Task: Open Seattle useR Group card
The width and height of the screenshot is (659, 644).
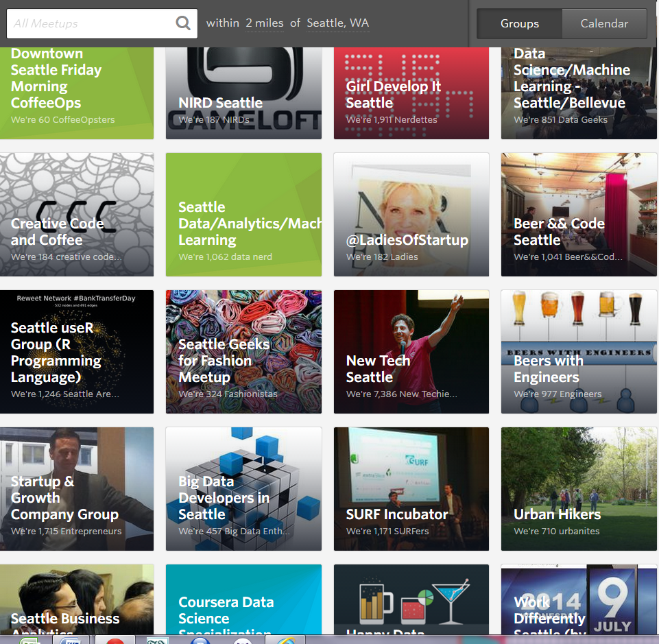Action: click(x=77, y=351)
